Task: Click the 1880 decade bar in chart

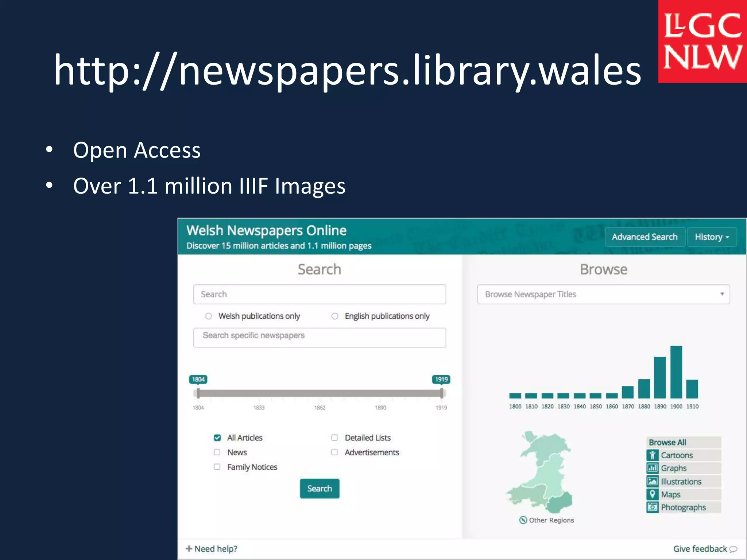Action: point(644,389)
